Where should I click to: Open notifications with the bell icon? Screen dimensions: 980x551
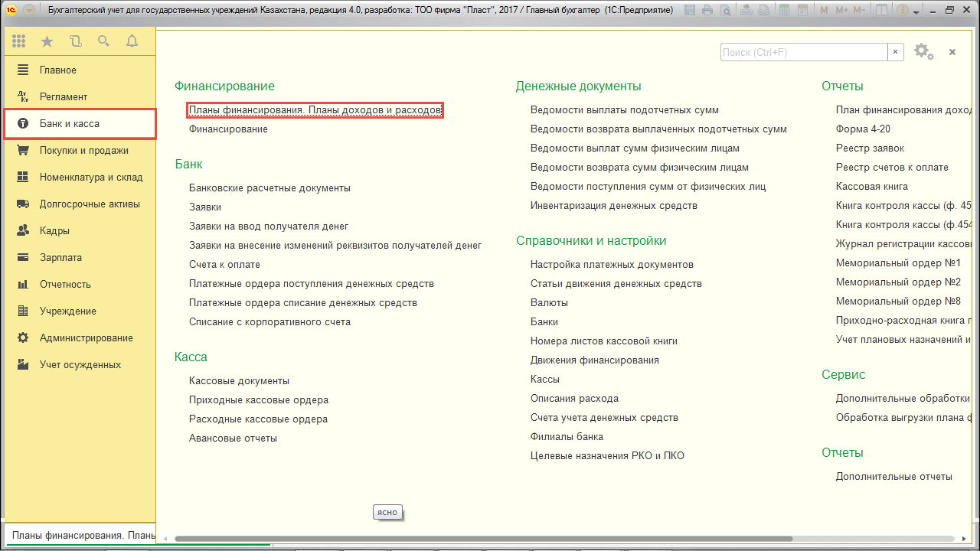point(132,41)
